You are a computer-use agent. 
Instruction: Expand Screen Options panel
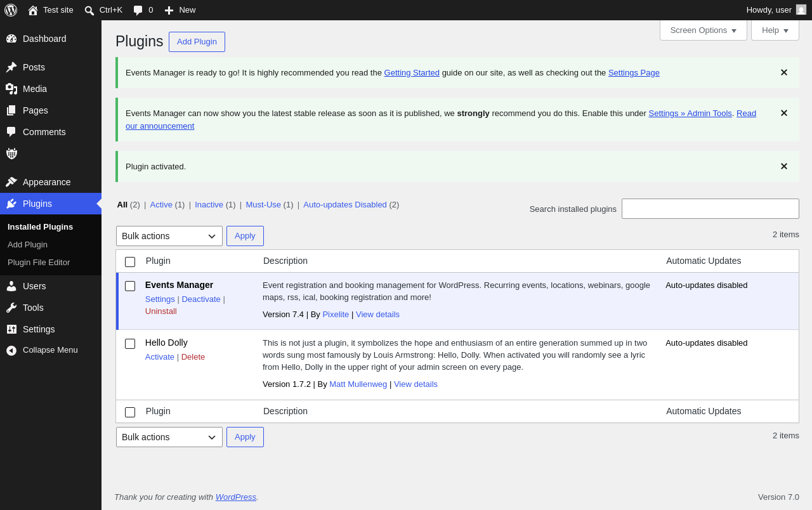(x=704, y=30)
